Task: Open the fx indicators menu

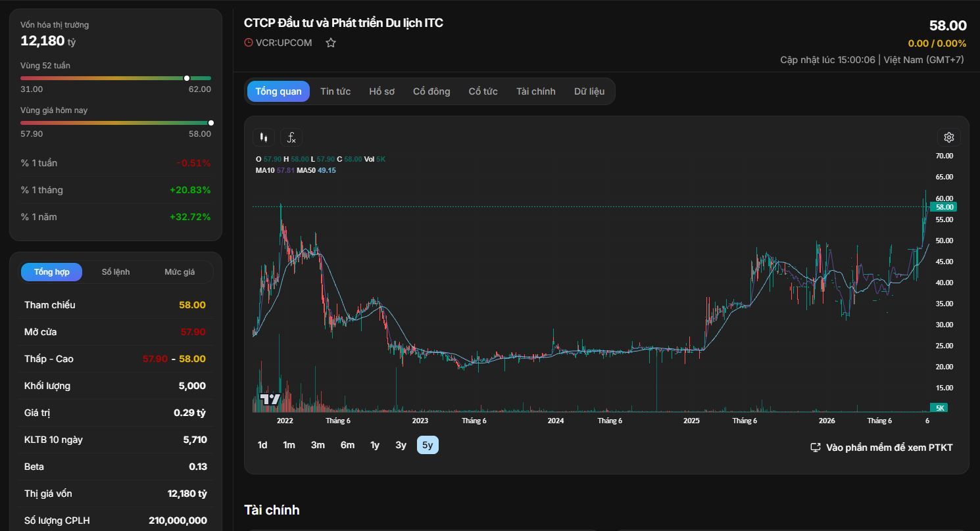Action: [291, 137]
